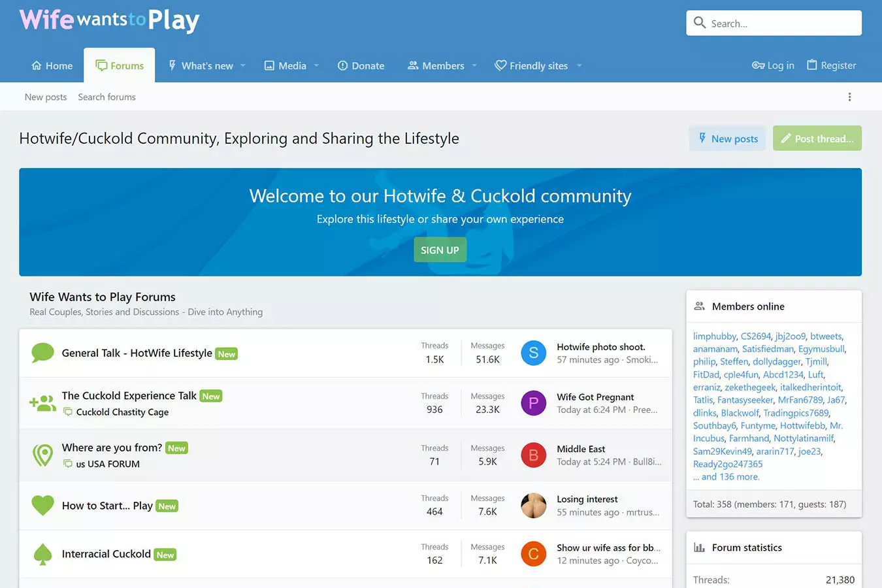Image resolution: width=882 pixels, height=588 pixels.
Task: Select the Forums tab
Action: click(120, 65)
